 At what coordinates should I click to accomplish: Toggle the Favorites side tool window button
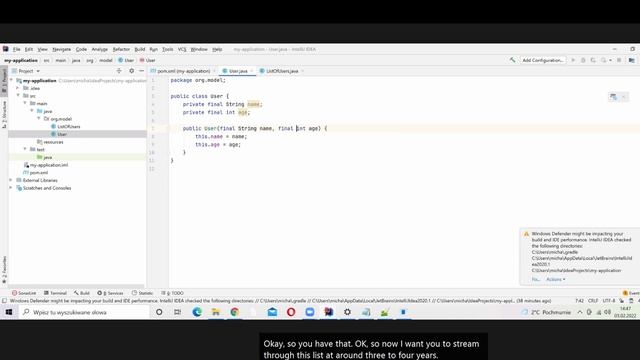[4, 270]
